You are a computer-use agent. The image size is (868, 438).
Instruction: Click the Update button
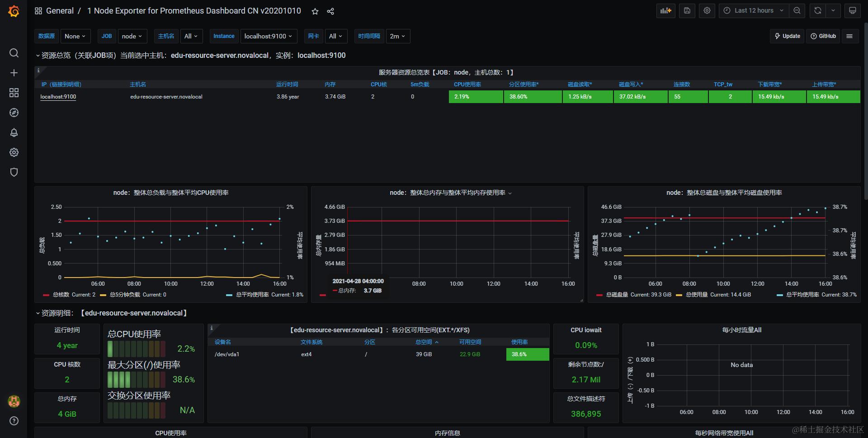pyautogui.click(x=787, y=36)
